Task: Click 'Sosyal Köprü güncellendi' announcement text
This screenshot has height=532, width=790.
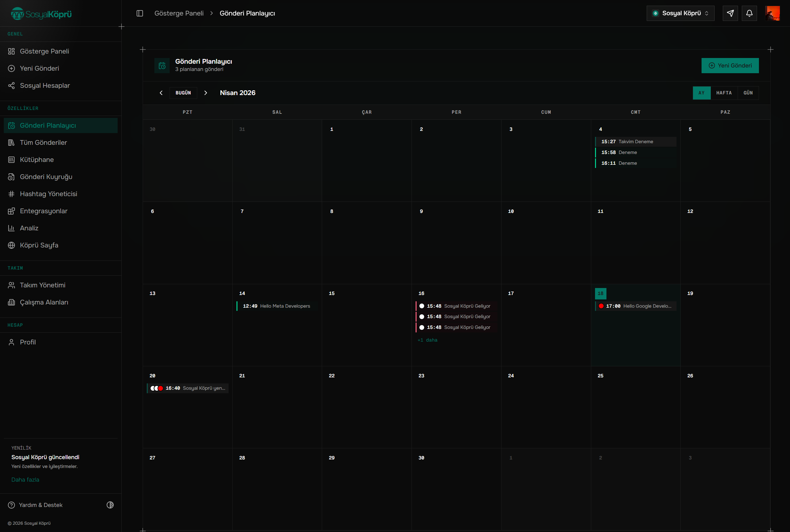Action: coord(46,457)
